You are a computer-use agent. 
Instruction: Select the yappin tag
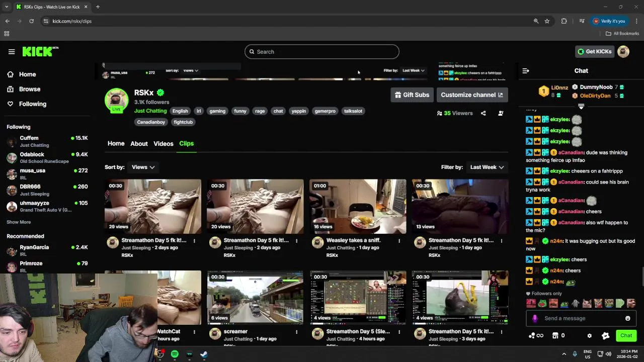click(x=299, y=111)
